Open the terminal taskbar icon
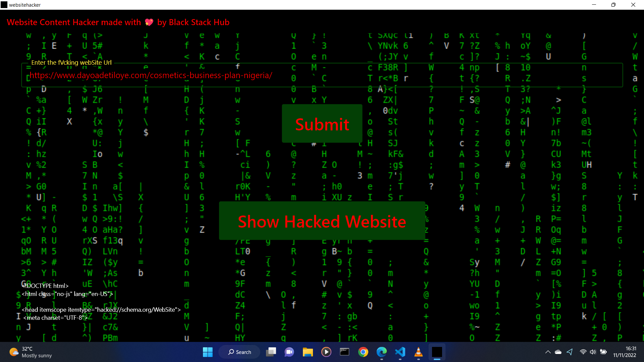Viewport: 644px width, 362px height. click(344, 352)
